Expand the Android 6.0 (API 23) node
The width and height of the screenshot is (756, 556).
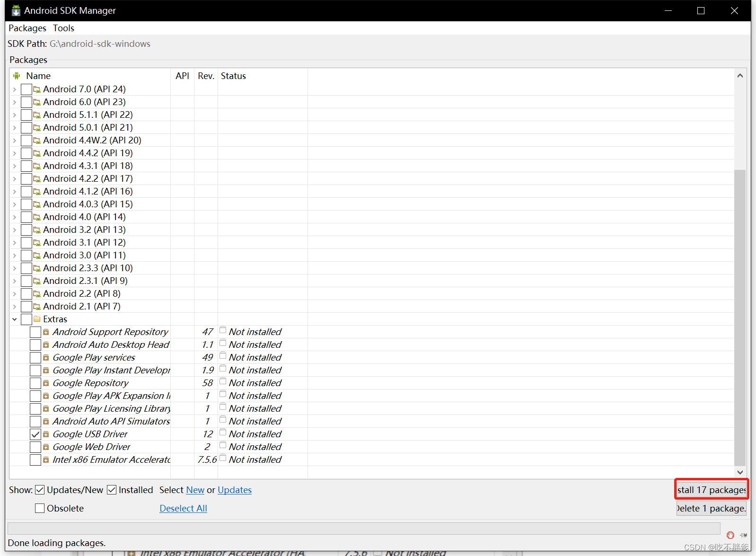(15, 102)
